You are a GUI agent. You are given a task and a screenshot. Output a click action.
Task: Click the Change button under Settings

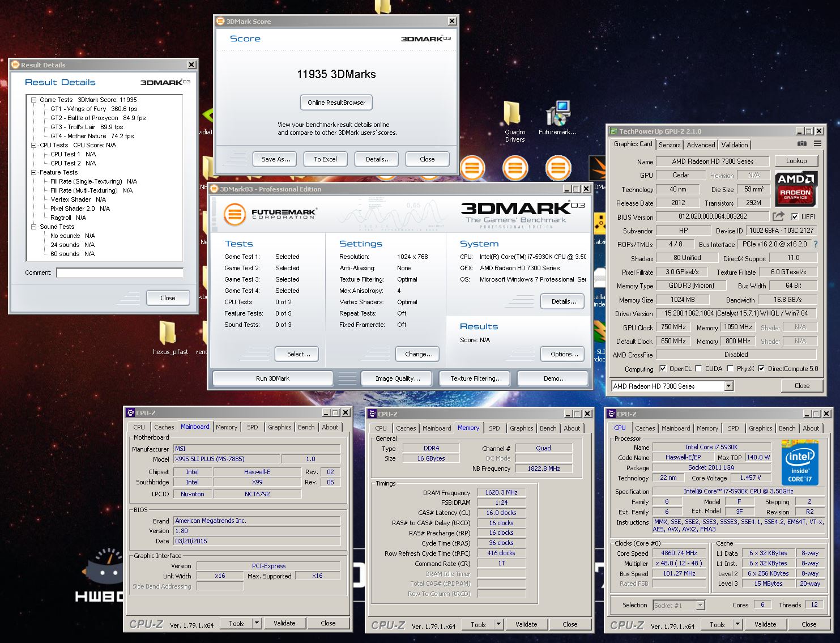pos(419,354)
